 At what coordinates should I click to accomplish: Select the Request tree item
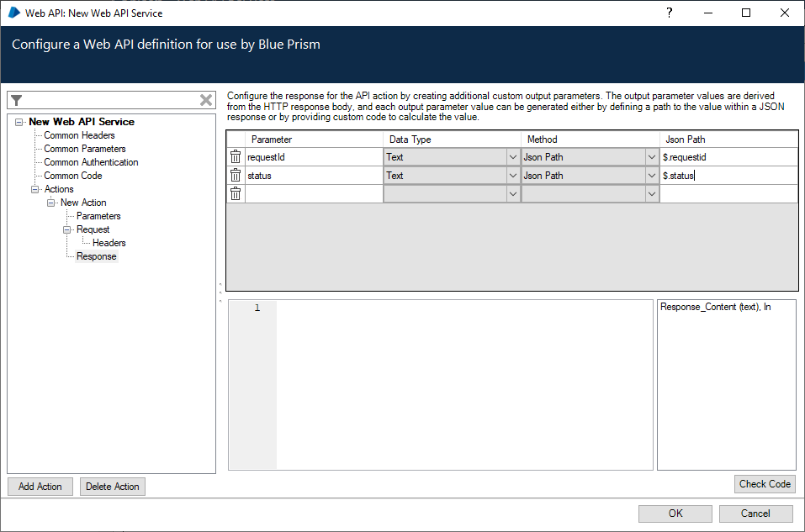(93, 229)
